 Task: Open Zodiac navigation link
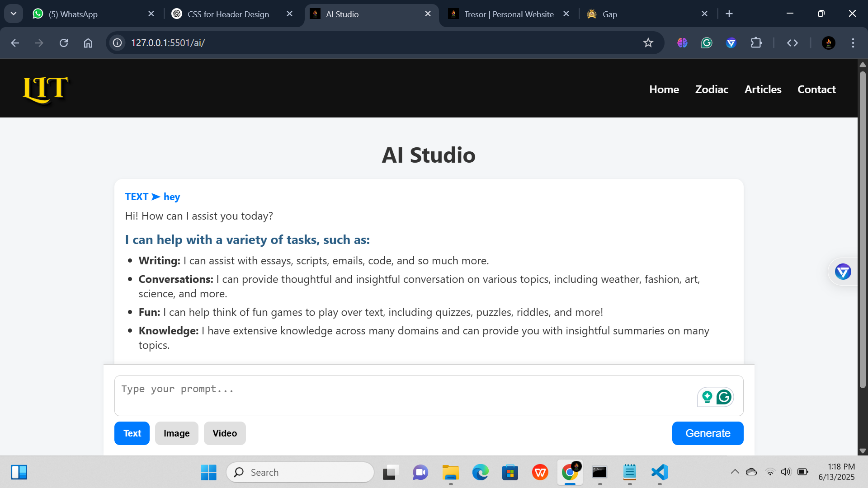click(x=712, y=89)
